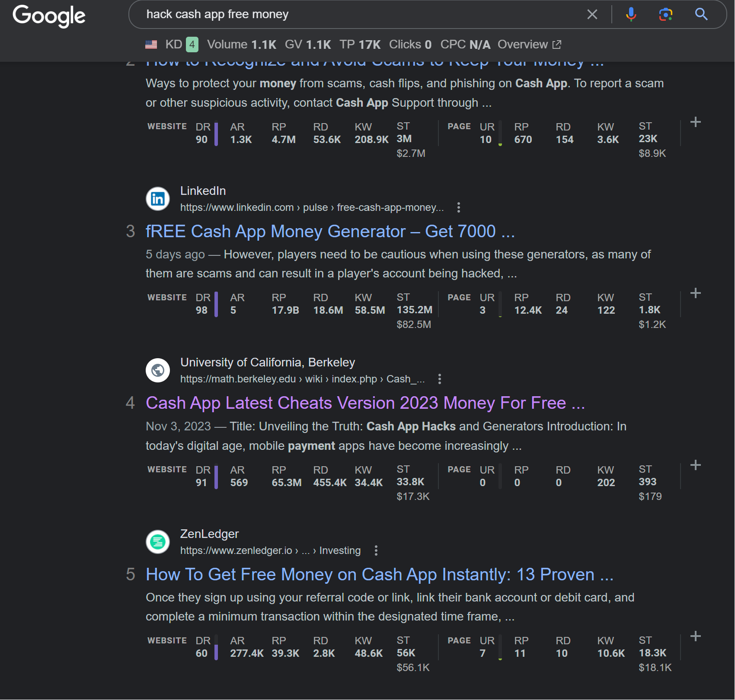Click the 'LinkedIn' site name
The image size is (735, 700).
203,191
